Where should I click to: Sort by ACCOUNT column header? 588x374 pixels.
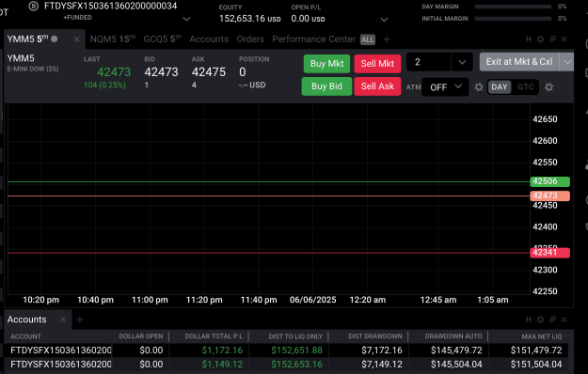tap(25, 336)
